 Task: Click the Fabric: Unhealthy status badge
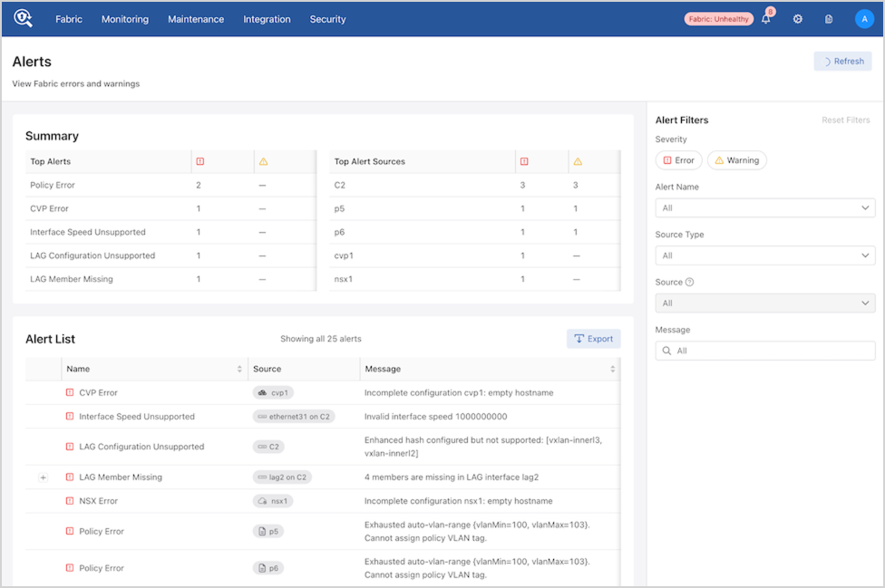(718, 19)
